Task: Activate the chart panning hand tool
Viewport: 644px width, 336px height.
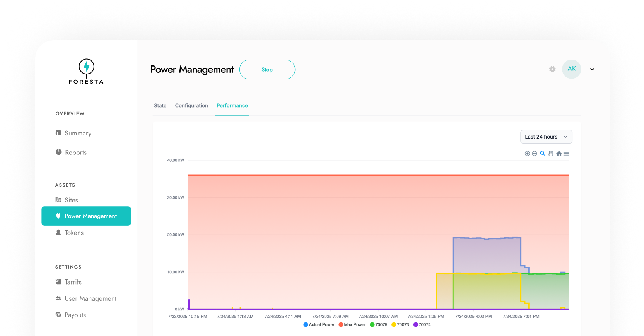Action: coord(550,154)
